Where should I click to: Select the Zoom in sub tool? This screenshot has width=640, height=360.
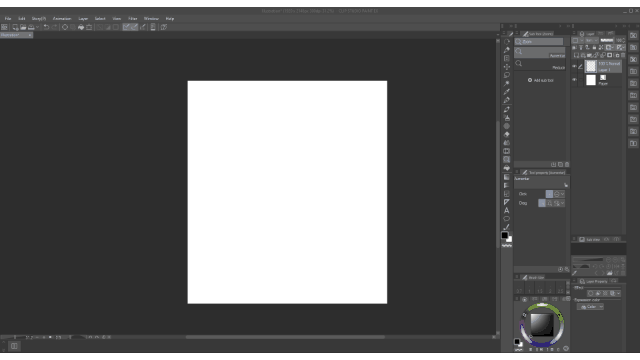540,53
